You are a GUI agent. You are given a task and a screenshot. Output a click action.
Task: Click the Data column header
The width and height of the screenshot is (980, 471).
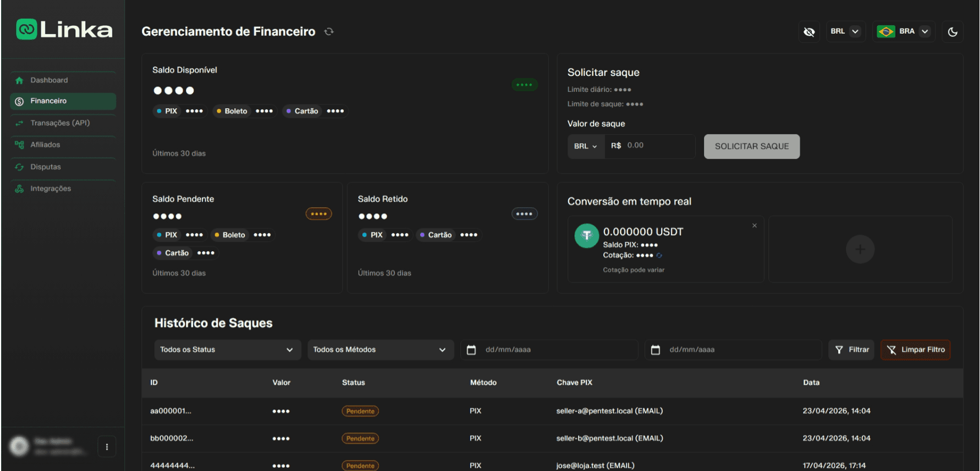811,383
